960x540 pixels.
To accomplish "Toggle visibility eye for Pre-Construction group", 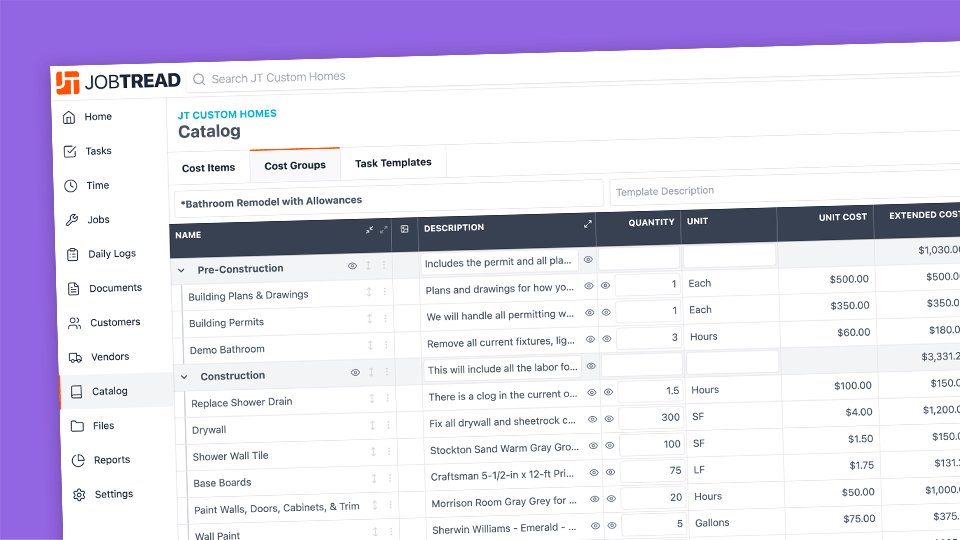I will [x=352, y=266].
